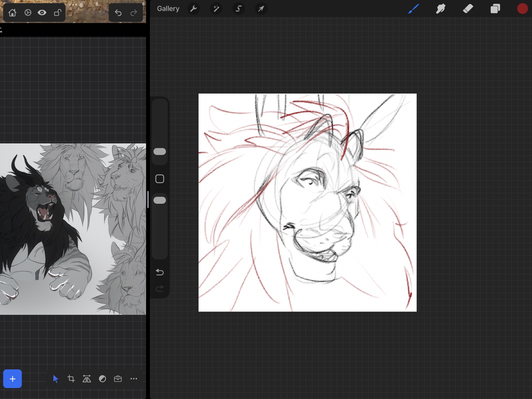532x399 pixels.
Task: Select the Eraser tool
Action: [468, 9]
